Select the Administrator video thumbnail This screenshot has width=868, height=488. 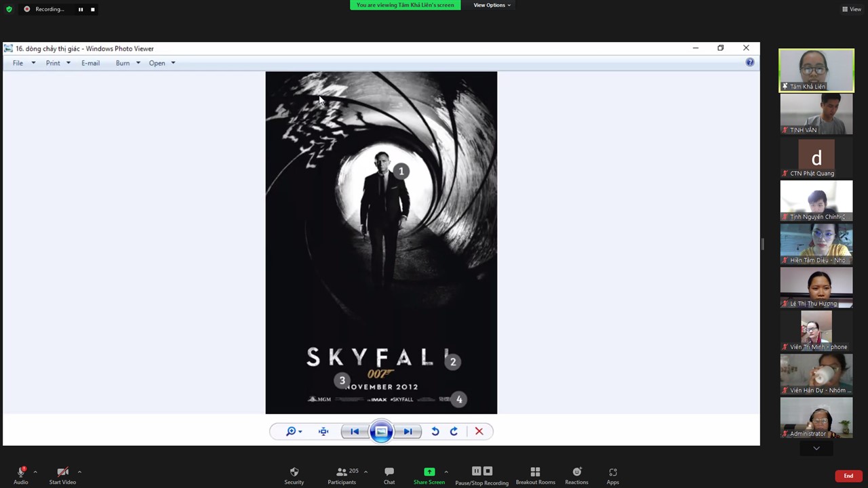[816, 418]
